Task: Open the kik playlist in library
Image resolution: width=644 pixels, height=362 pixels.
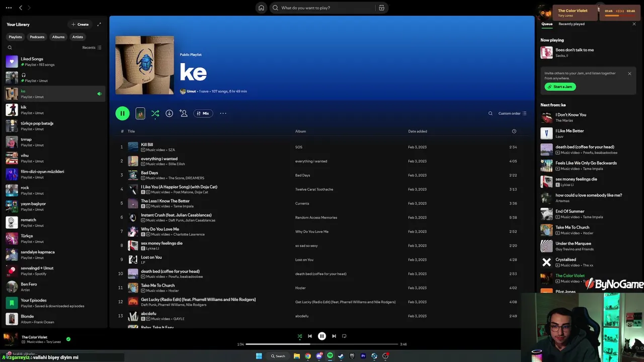Action: 54,110
